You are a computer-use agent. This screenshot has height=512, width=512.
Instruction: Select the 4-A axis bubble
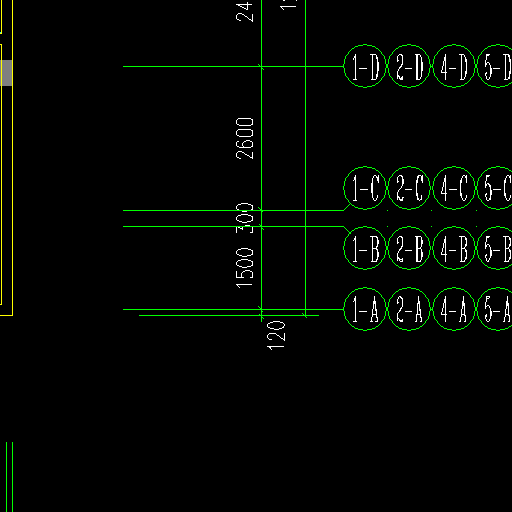tap(454, 309)
